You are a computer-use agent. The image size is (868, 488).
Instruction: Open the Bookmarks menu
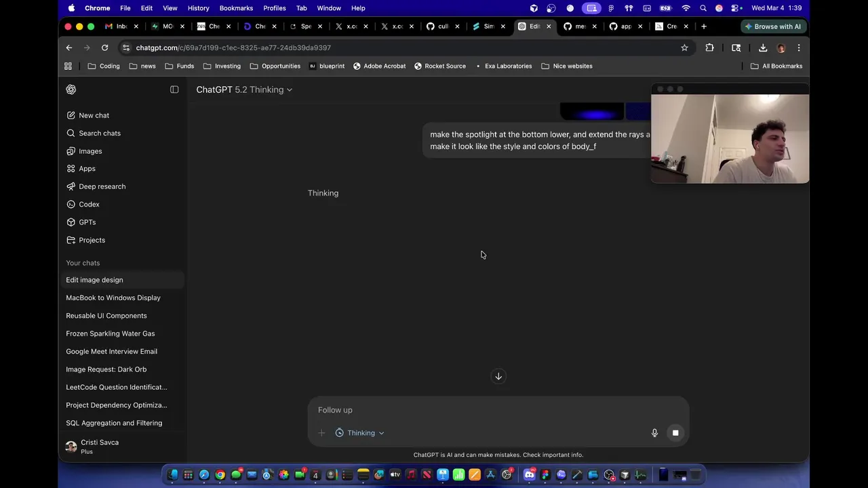(236, 8)
